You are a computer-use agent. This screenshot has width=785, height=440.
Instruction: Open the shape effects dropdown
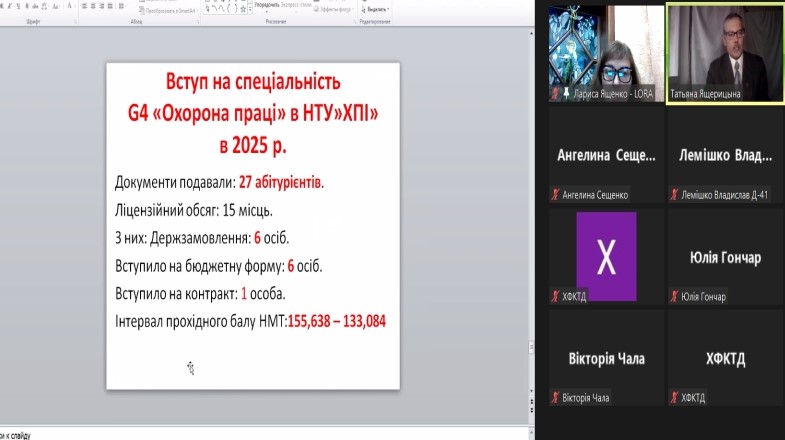pyautogui.click(x=332, y=9)
